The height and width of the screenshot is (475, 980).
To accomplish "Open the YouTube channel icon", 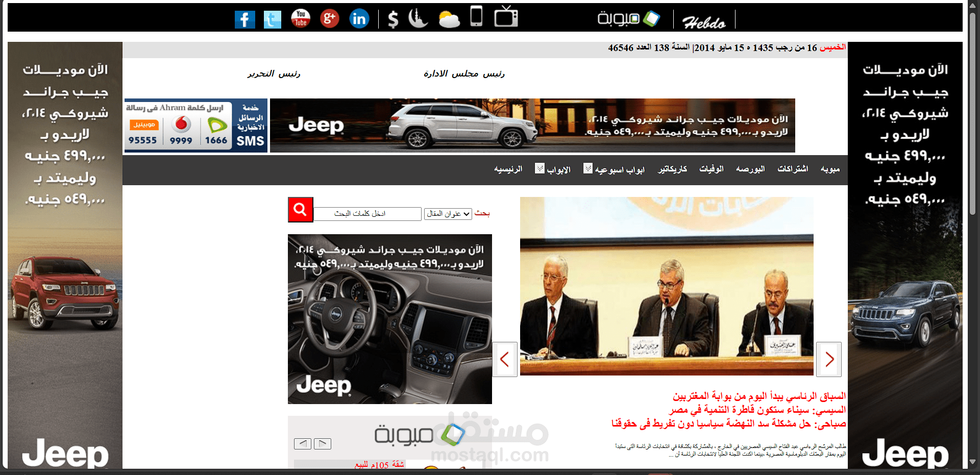I will point(301,18).
